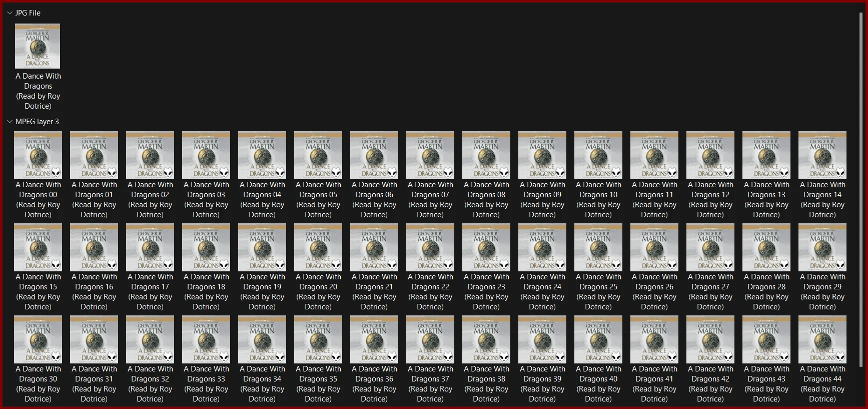The width and height of the screenshot is (868, 409).
Task: Select the A Dance With Dragons 06 MP3 icon
Action: click(x=374, y=155)
